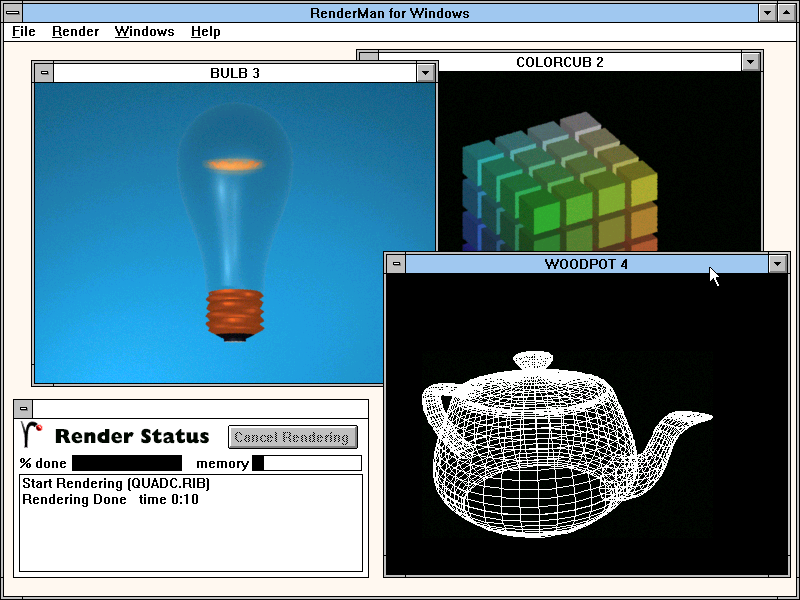The width and height of the screenshot is (800, 600).
Task: Open the Render menu
Action: [76, 32]
